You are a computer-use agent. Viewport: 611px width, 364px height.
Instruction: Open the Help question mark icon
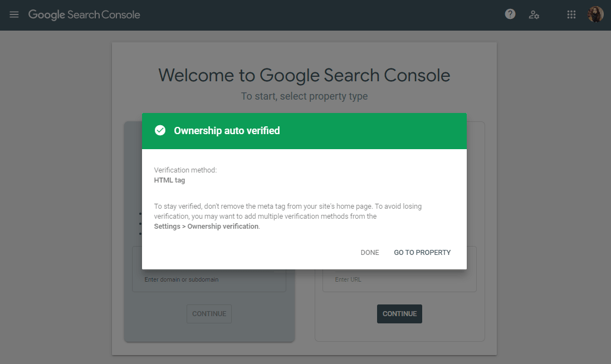click(510, 14)
